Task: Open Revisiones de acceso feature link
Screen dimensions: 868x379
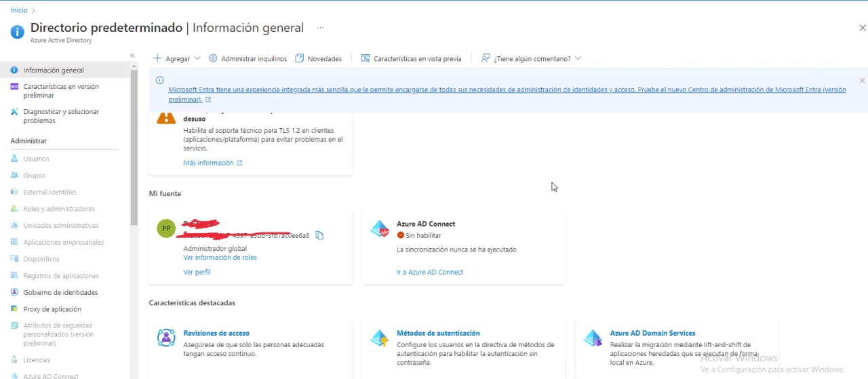Action: pos(216,333)
